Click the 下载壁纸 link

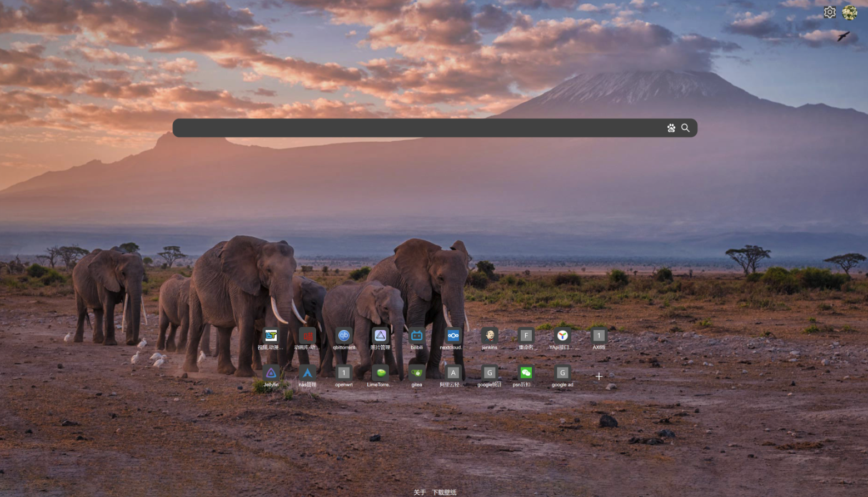coord(444,493)
